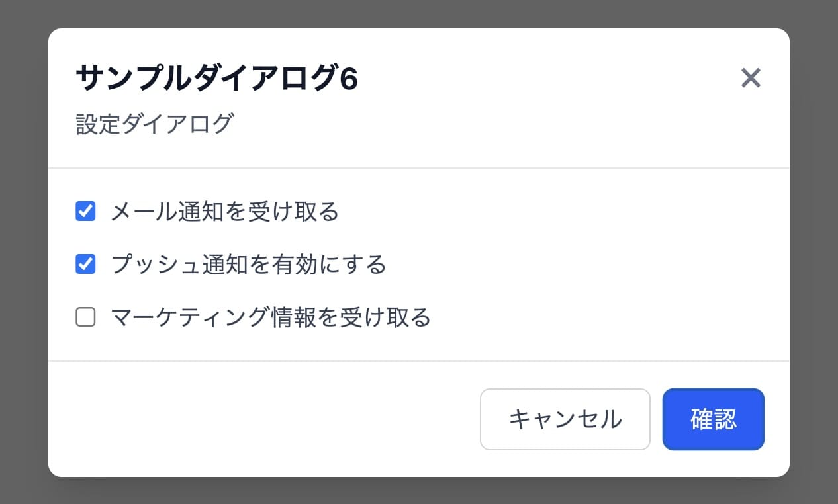This screenshot has height=504, width=838.
Task: Disable the プッシュ通知を有効にする checkbox
Action: [85, 265]
